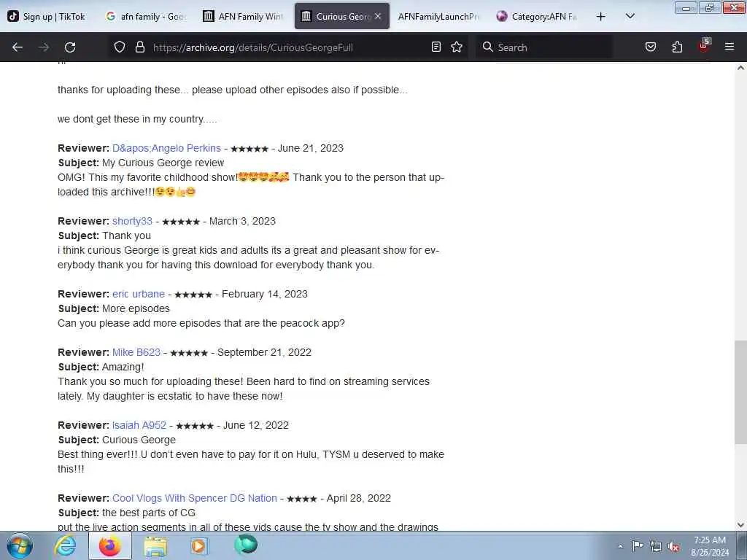Open a new tab

601,17
